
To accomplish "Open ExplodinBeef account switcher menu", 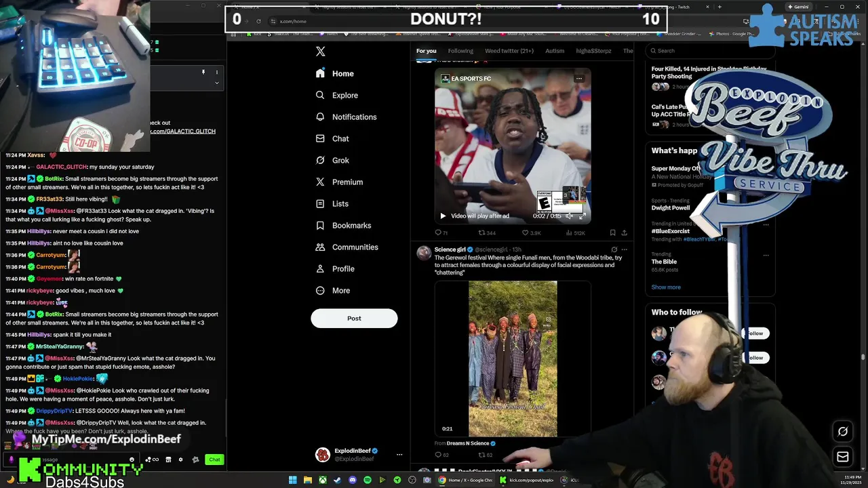I will (x=399, y=455).
